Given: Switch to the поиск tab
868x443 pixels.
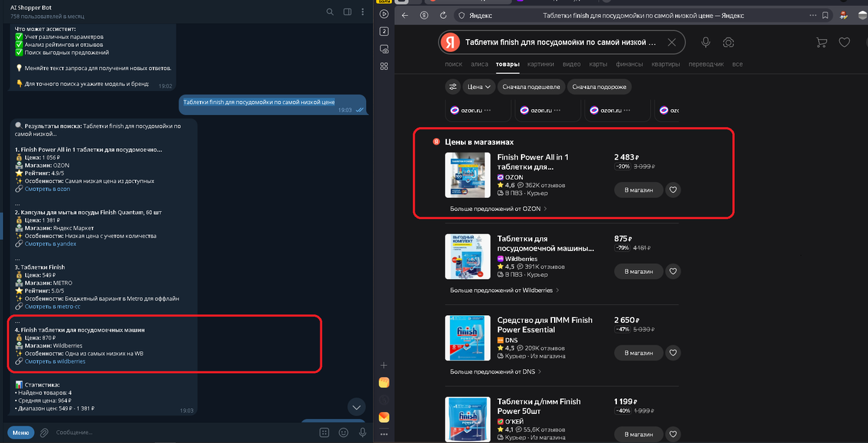Looking at the screenshot, I should click(454, 64).
